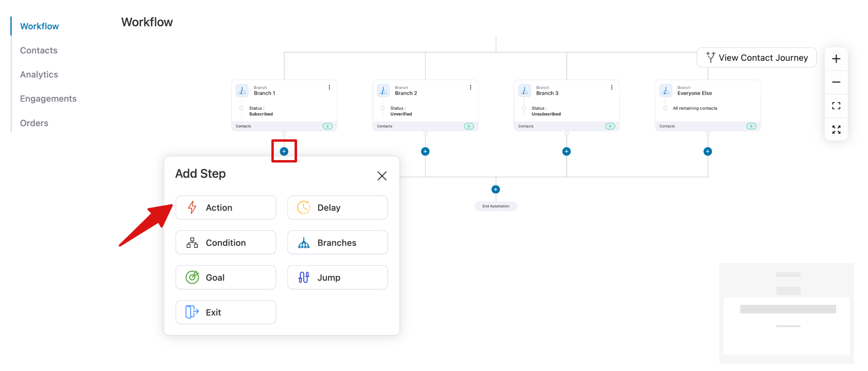The height and width of the screenshot is (371, 868).
Task: Open Branch 2 options menu
Action: click(x=470, y=87)
